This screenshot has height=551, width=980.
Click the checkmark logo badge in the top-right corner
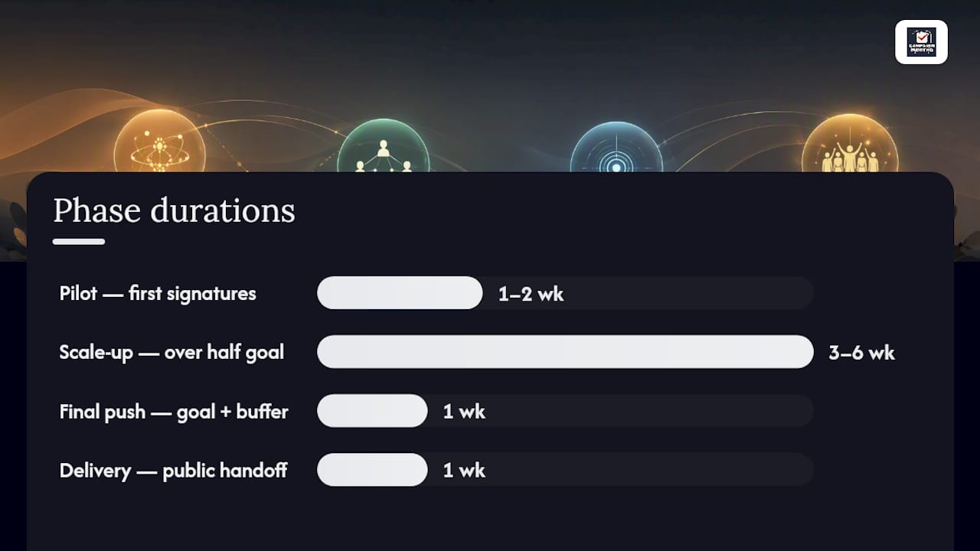[x=921, y=42]
